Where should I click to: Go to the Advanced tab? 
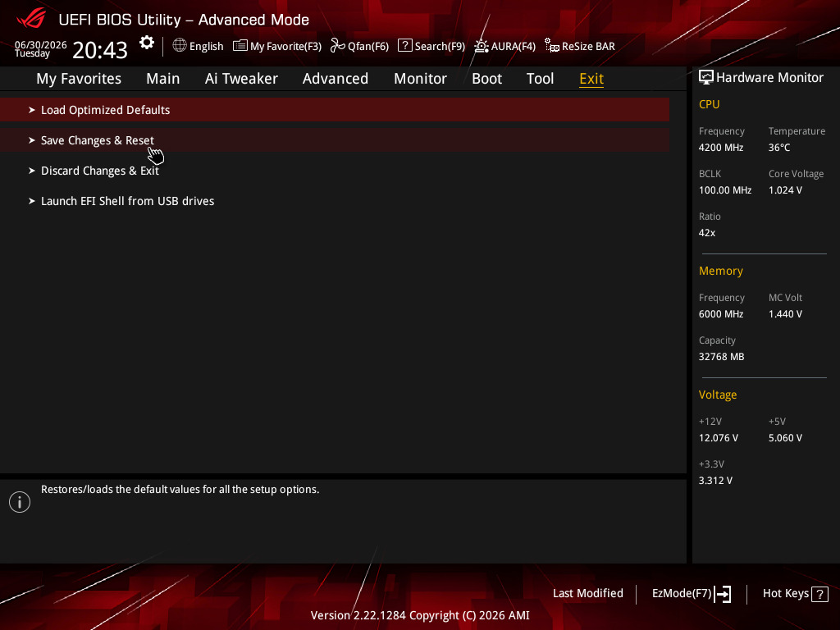(x=336, y=79)
